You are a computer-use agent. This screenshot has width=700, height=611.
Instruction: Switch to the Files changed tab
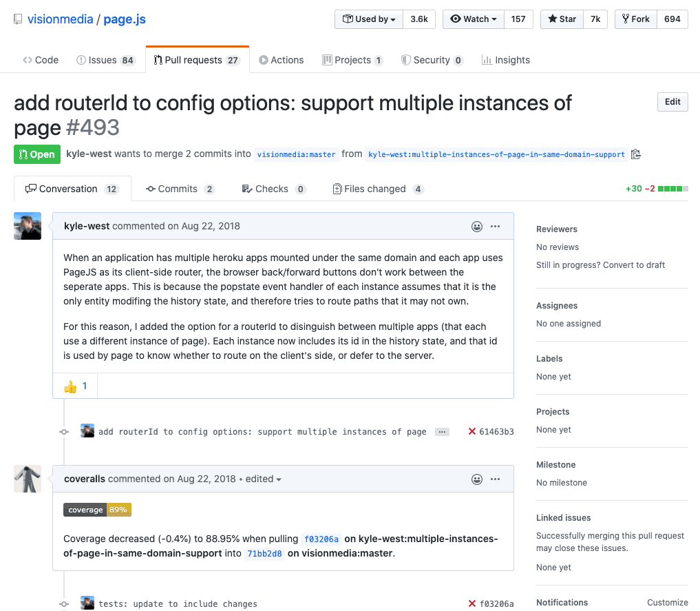(378, 189)
